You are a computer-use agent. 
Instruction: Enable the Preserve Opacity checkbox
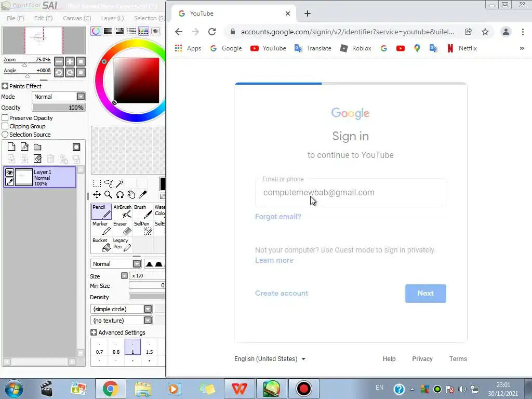tap(5, 118)
